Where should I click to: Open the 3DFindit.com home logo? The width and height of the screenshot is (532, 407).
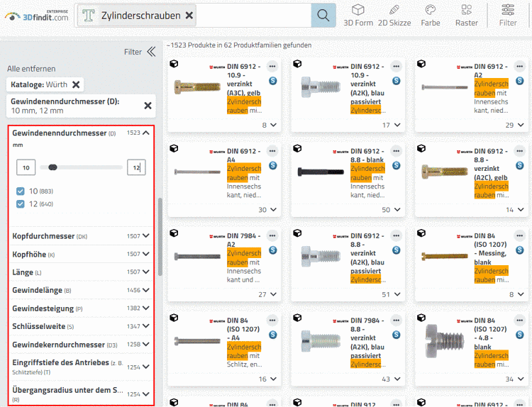36,16
